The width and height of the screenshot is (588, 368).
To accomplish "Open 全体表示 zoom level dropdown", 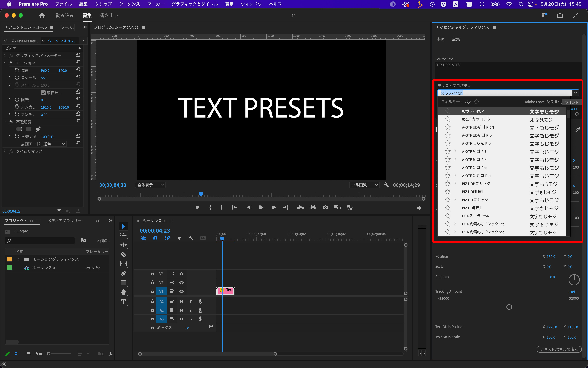I will 150,185.
